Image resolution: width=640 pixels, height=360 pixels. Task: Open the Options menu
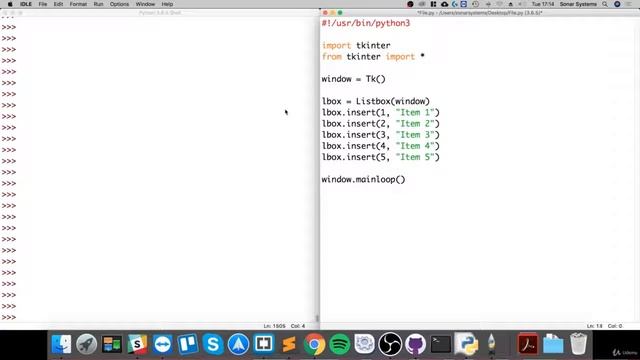tap(119, 4)
